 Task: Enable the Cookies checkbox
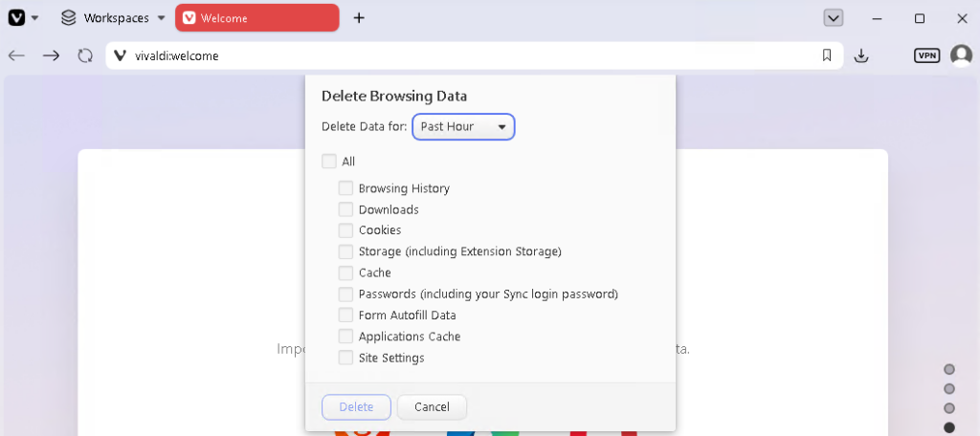(345, 230)
